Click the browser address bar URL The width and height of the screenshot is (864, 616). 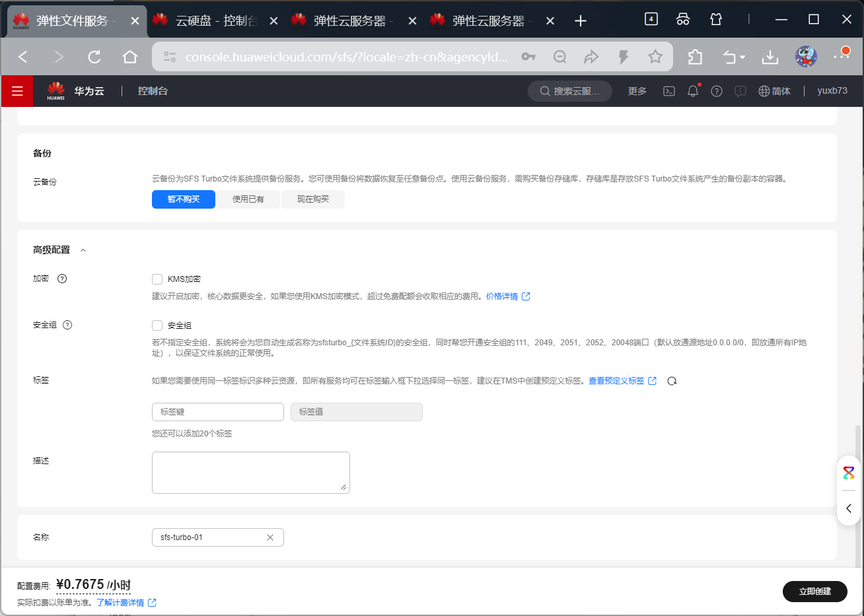[x=347, y=57]
